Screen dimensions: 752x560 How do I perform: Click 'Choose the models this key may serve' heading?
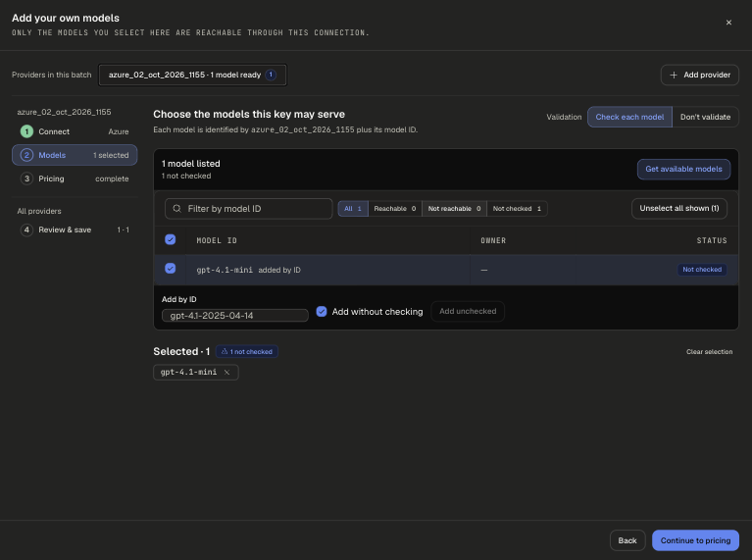249,114
